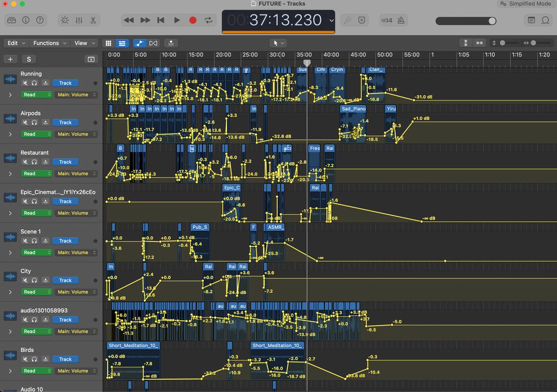Select the Epic_C region
This screenshot has width=557, height=392.
(x=232, y=202)
